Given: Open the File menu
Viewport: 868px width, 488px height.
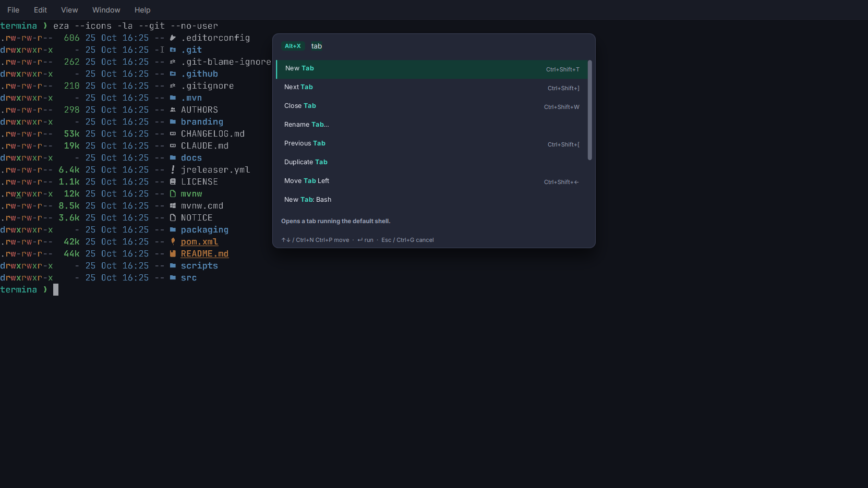Looking at the screenshot, I should 14,10.
